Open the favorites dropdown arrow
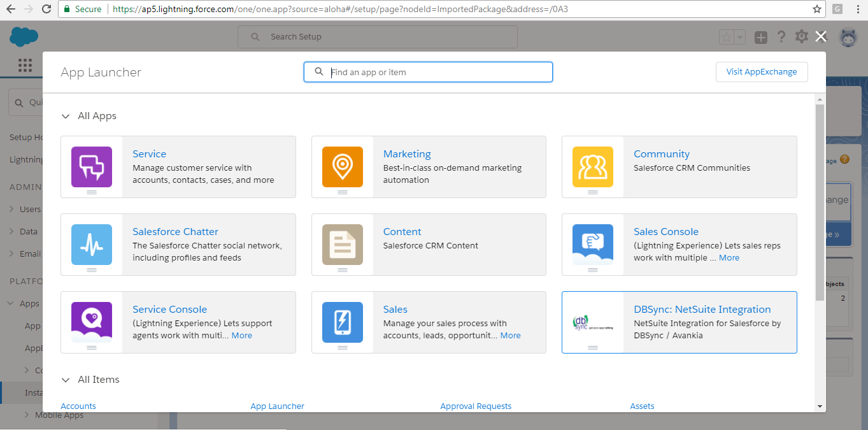 point(739,36)
